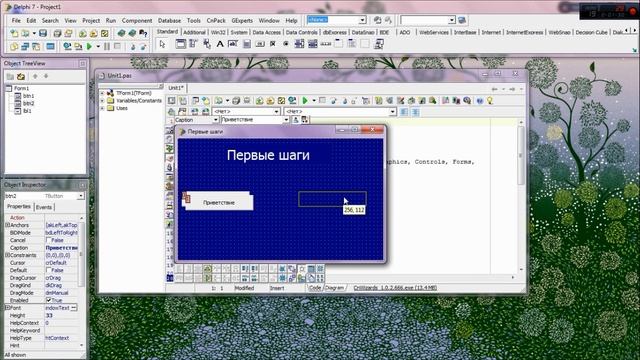Click the Save All icon
This screenshot has height=360, width=640.
[x=57, y=33]
